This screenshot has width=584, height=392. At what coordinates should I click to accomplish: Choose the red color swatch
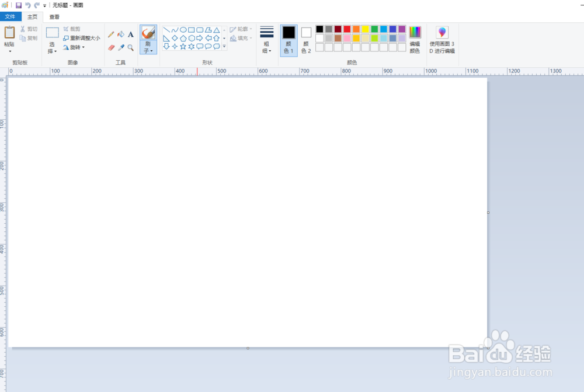pos(347,29)
